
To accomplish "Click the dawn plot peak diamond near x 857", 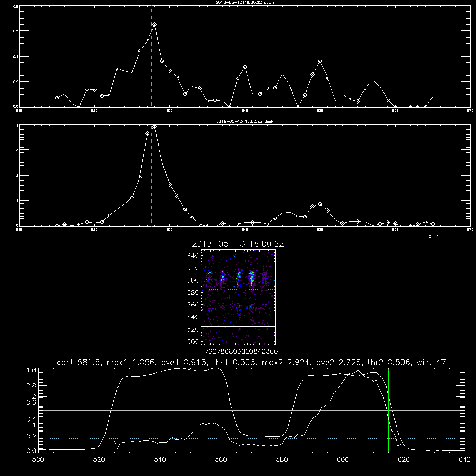I will tap(373, 81).
